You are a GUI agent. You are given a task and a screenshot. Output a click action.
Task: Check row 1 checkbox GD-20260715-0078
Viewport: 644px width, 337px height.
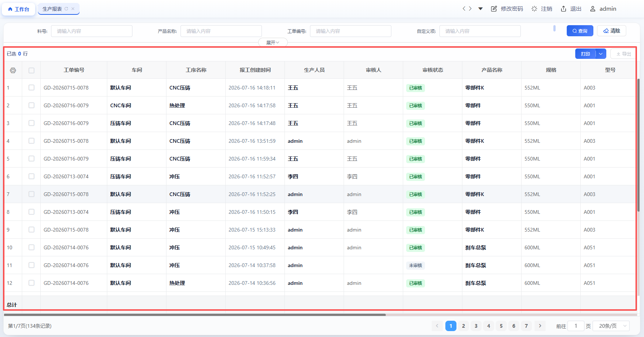tap(31, 88)
